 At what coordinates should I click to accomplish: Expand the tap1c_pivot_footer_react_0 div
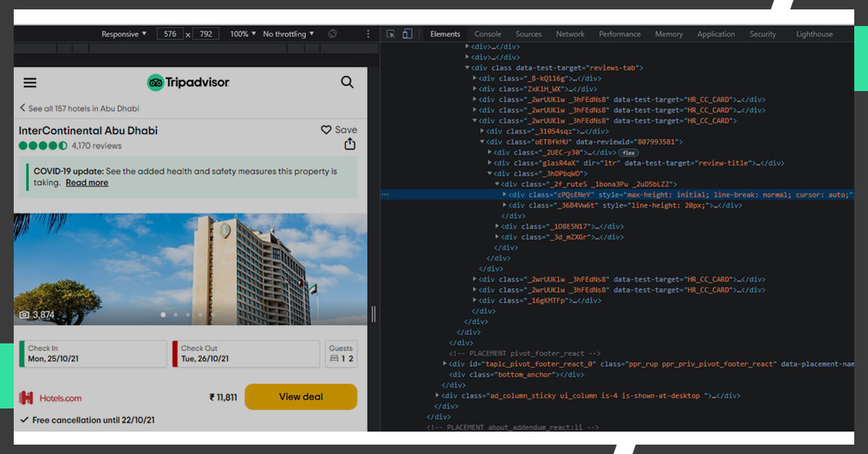pyautogui.click(x=445, y=364)
